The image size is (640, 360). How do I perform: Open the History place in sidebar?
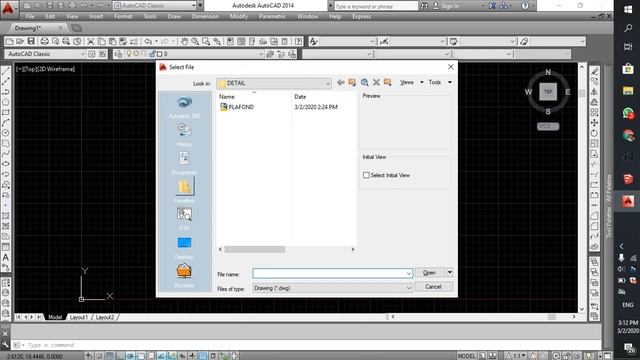click(x=184, y=135)
